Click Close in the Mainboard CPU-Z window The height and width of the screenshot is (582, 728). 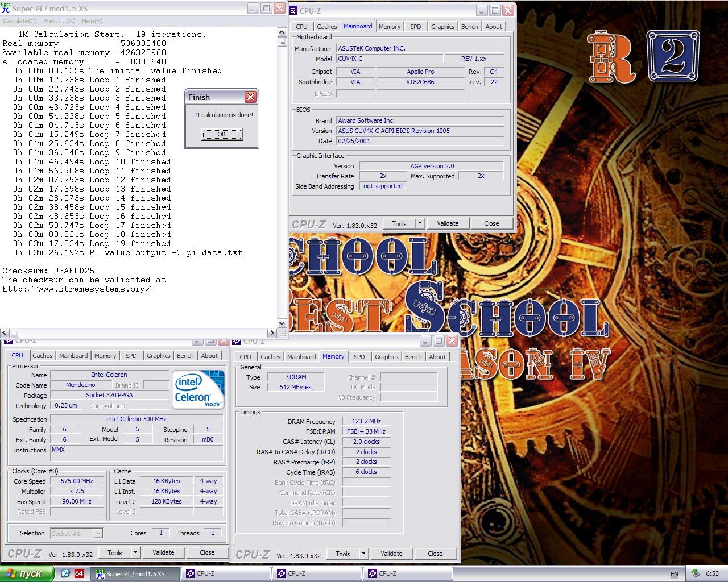coord(491,224)
